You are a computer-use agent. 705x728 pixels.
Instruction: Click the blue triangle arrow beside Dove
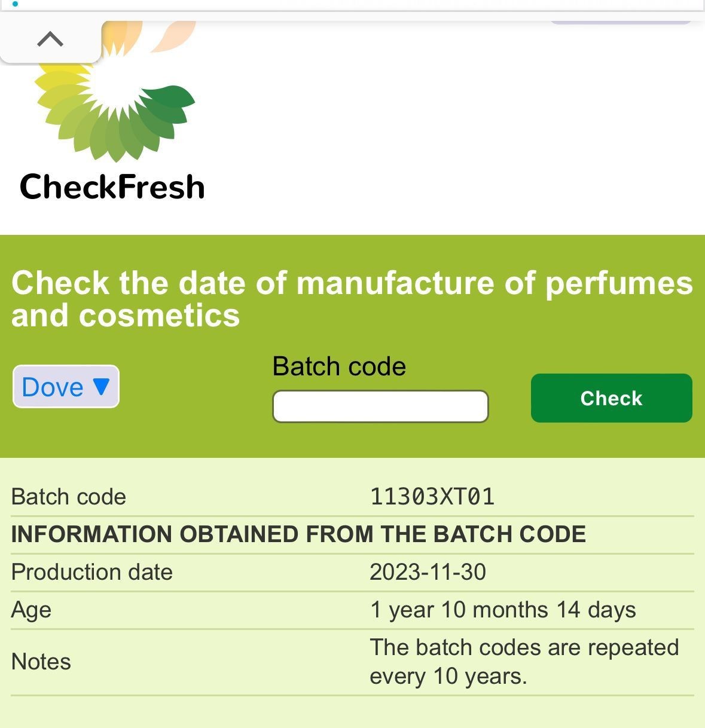coord(101,386)
